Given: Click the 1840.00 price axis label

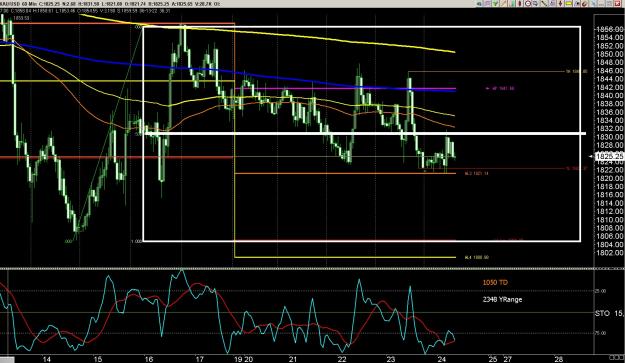Looking at the screenshot, I should 609,95.
